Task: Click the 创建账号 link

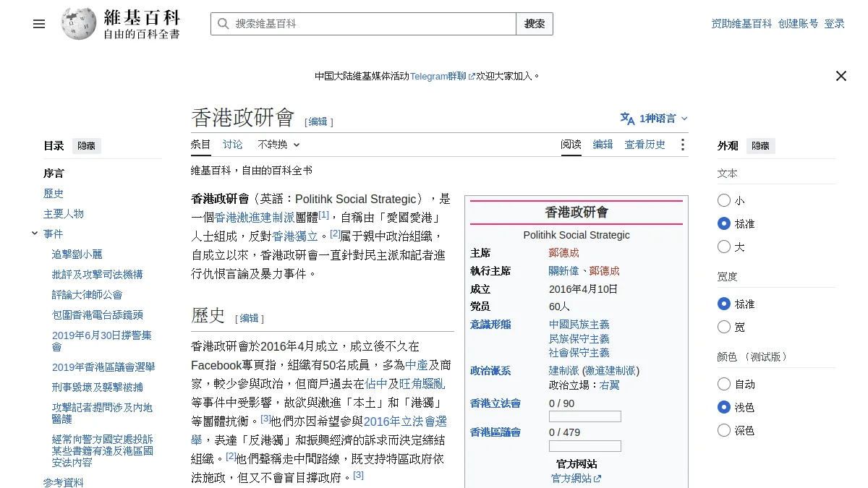Action: 799,24
